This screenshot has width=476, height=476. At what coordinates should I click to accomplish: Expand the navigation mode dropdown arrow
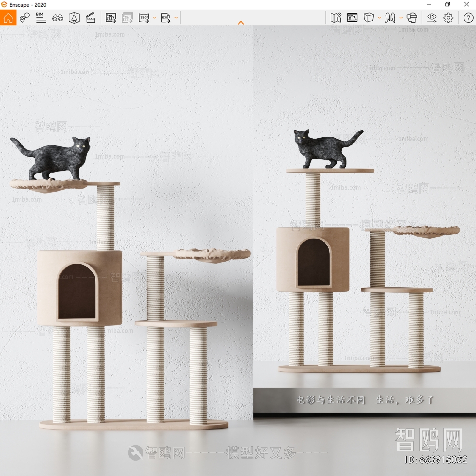click(401, 18)
